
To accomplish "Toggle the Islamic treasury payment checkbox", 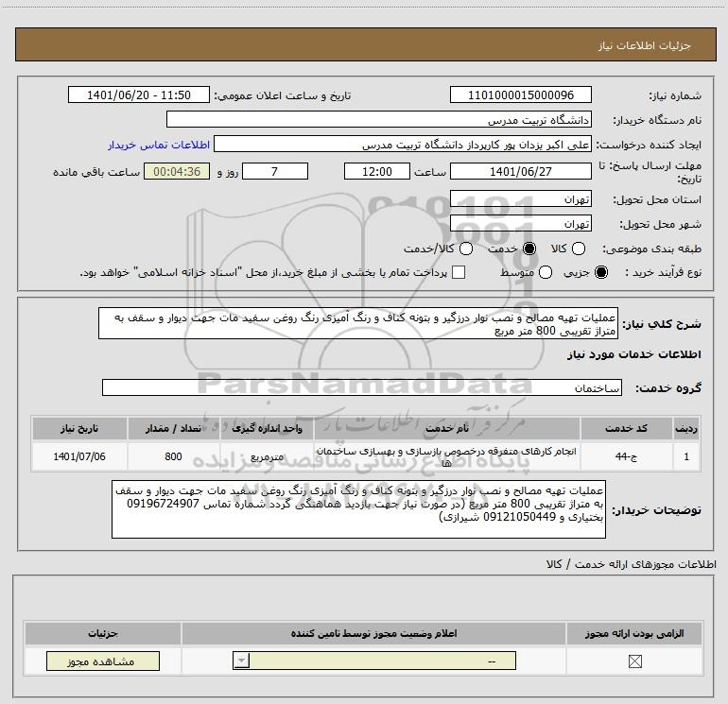I will [459, 272].
